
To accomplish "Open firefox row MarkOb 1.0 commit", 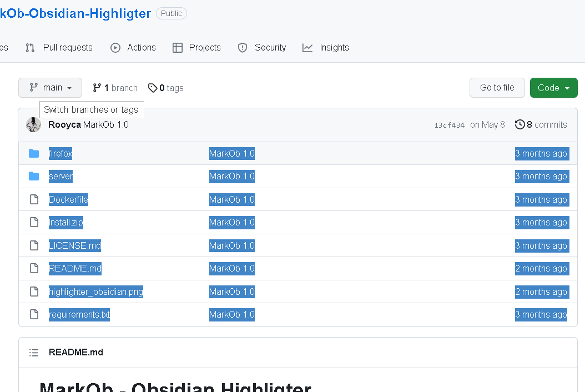I will point(232,153).
